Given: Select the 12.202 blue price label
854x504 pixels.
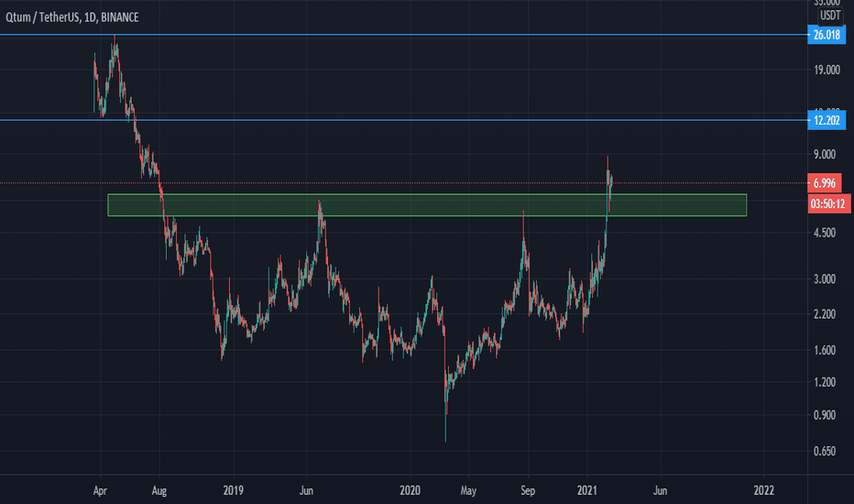Looking at the screenshot, I should click(827, 120).
